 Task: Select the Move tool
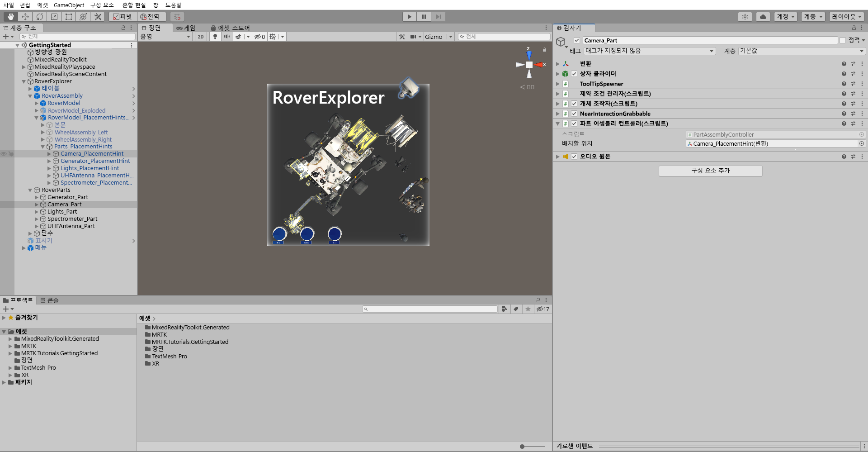25,16
